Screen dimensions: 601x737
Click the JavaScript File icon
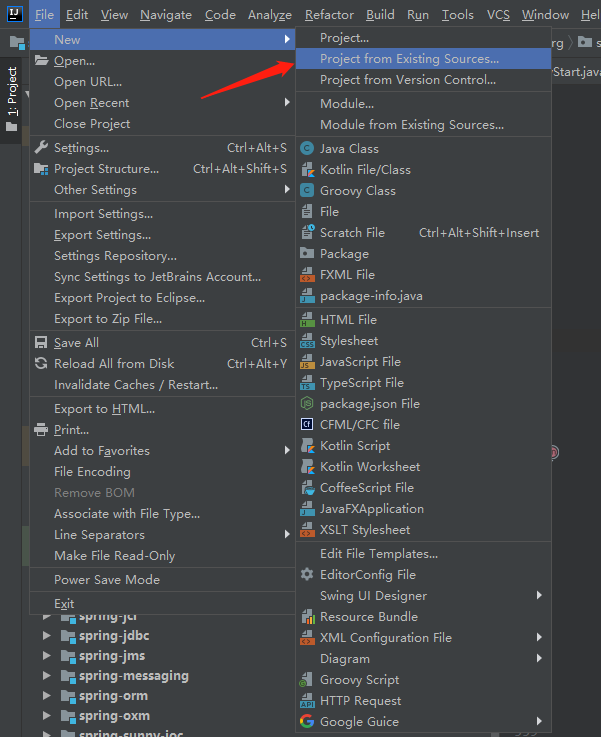pyautogui.click(x=307, y=361)
